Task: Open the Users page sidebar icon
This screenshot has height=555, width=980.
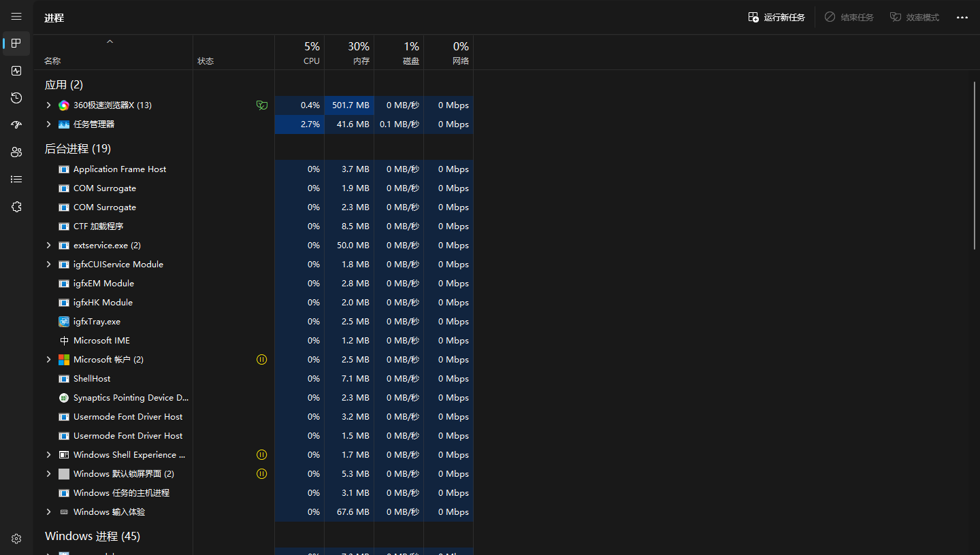Action: point(16,152)
